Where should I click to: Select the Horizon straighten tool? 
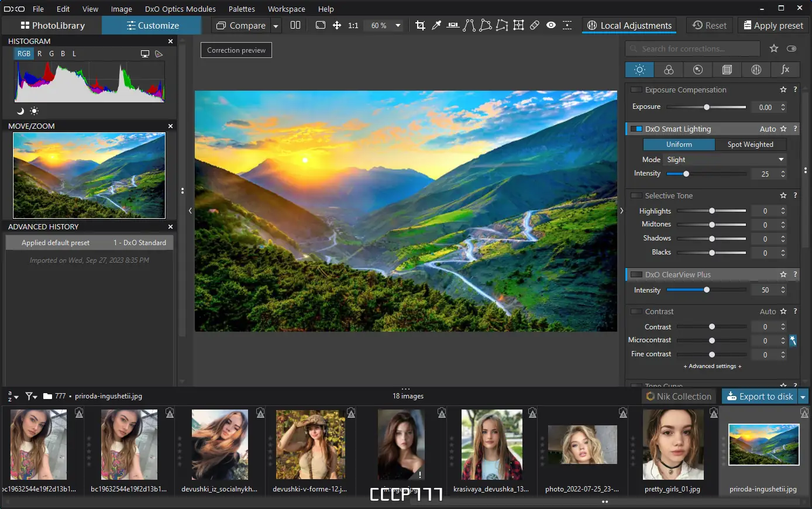point(453,25)
